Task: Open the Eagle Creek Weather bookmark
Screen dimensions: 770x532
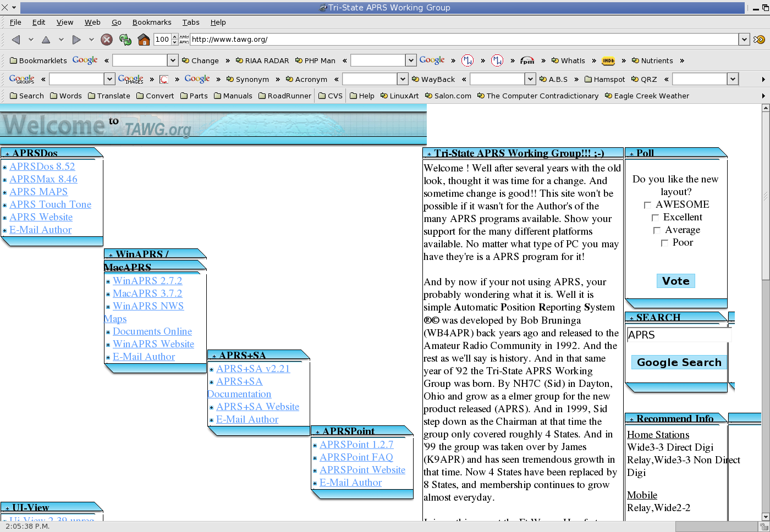Action: pos(647,96)
